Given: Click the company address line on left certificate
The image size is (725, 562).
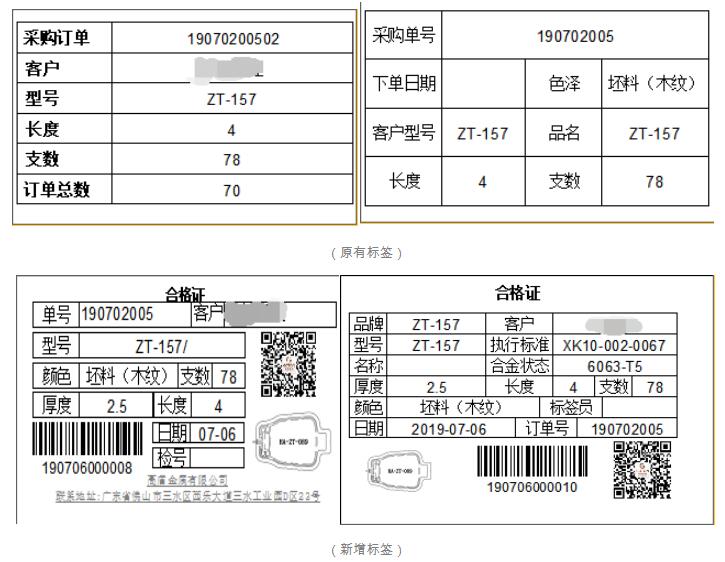Looking at the screenshot, I should click(187, 497).
